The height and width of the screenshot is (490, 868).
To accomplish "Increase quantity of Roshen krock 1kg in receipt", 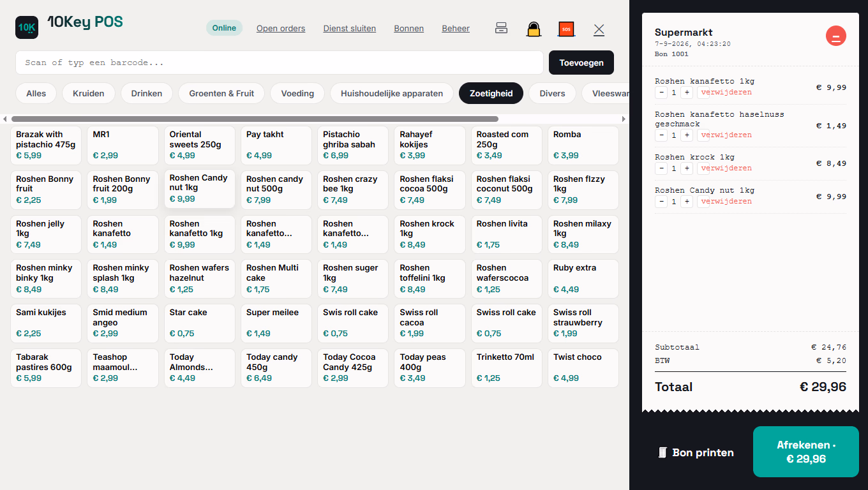I will pos(686,168).
